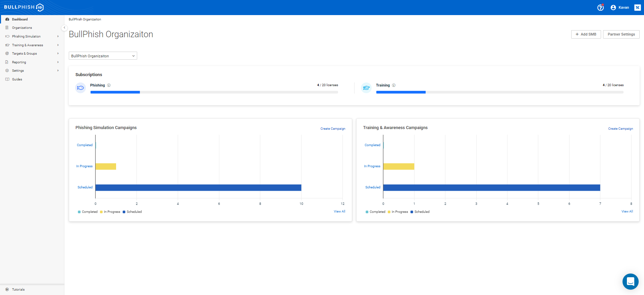Open the Kaseya K app switcher icon
Viewport: 644px width, 295px height.
point(638,7)
